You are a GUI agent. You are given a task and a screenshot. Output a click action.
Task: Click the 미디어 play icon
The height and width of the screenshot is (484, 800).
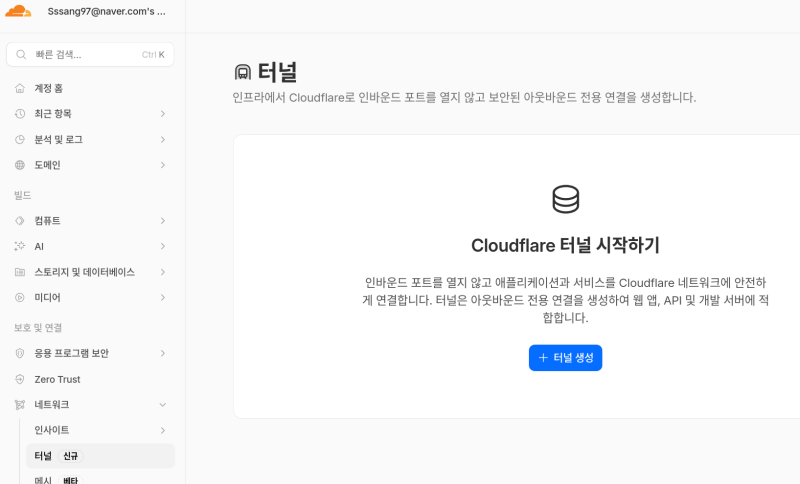pos(20,297)
